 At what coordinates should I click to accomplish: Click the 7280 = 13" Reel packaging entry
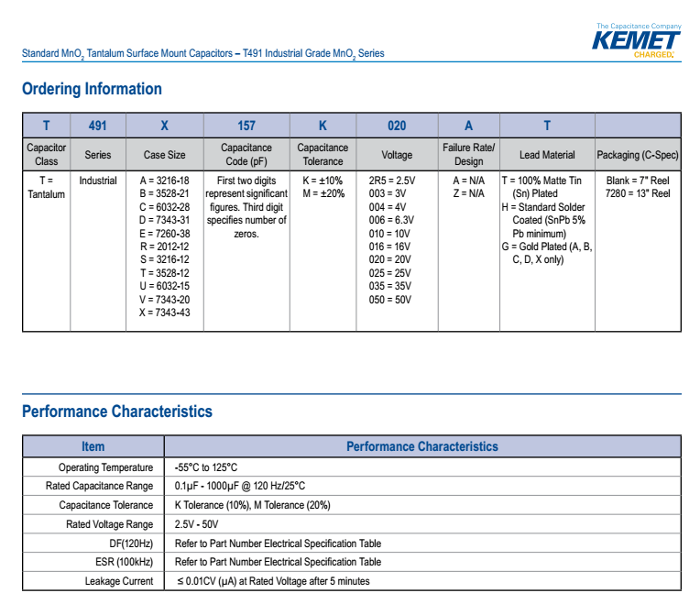638,194
